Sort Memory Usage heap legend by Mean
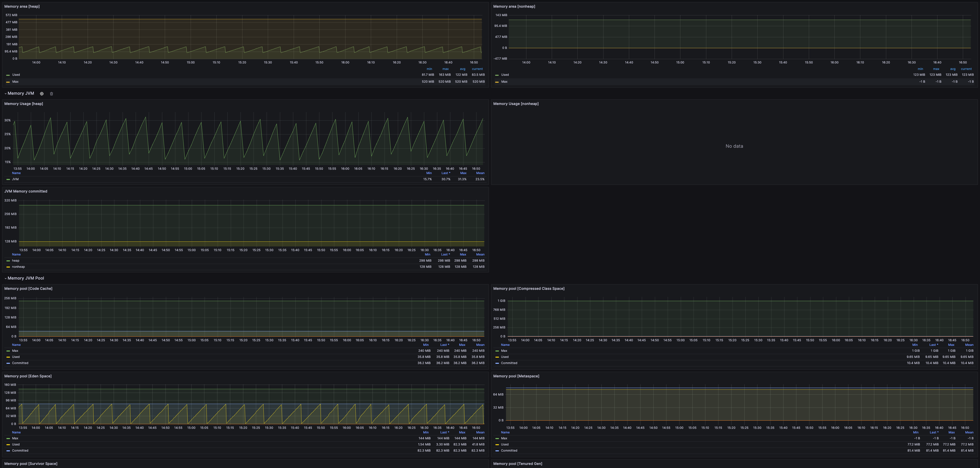Screen dimensions: 980x468 click(480, 173)
